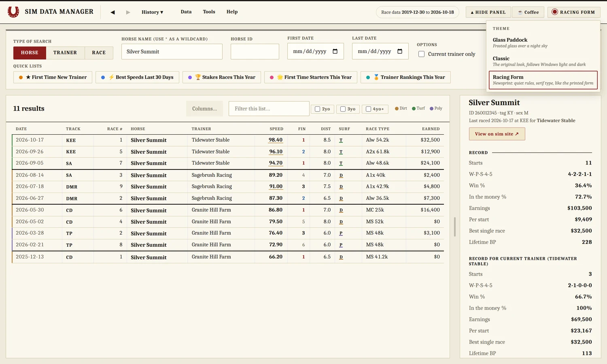
Task: Expand the History dropdown
Action: point(152,12)
